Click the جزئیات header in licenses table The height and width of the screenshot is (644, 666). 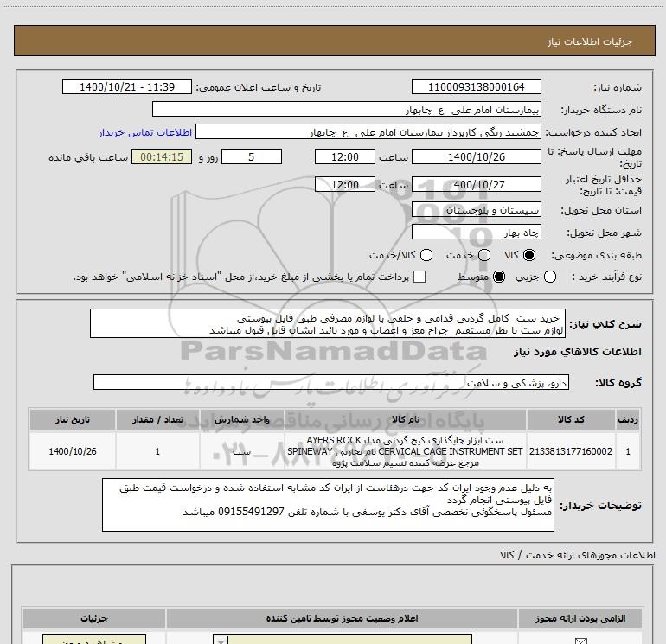point(94,619)
